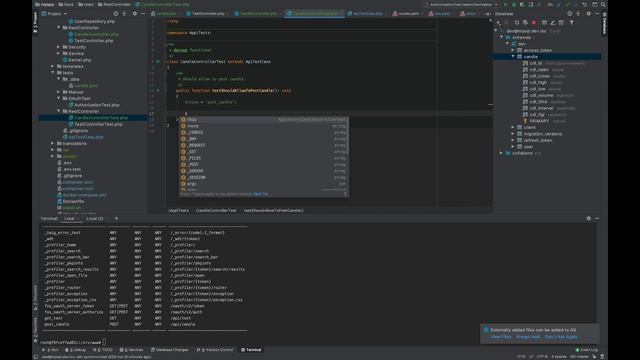
Task: Select 'this' in autocomplete popup
Action: pos(264,120)
